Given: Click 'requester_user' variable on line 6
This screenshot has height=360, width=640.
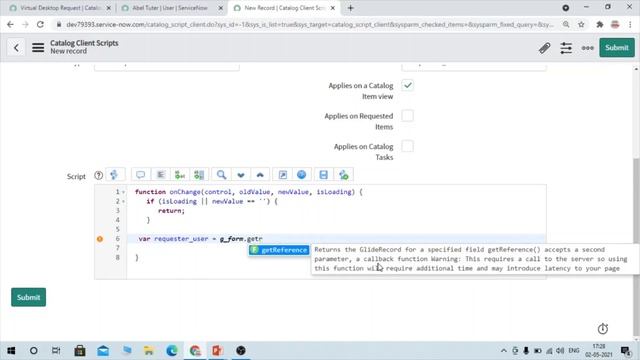Looking at the screenshot, I should tap(181, 239).
